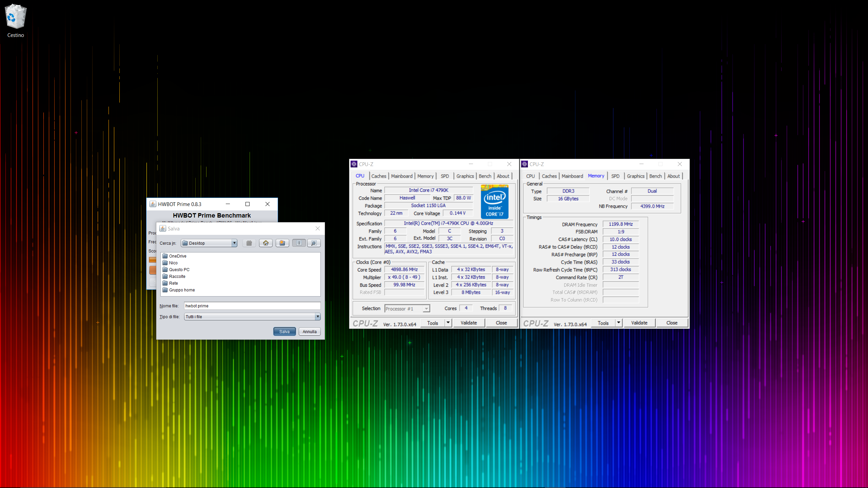This screenshot has height=488, width=868.
Task: Click the Java icon in Salva title bar
Action: [x=163, y=228]
